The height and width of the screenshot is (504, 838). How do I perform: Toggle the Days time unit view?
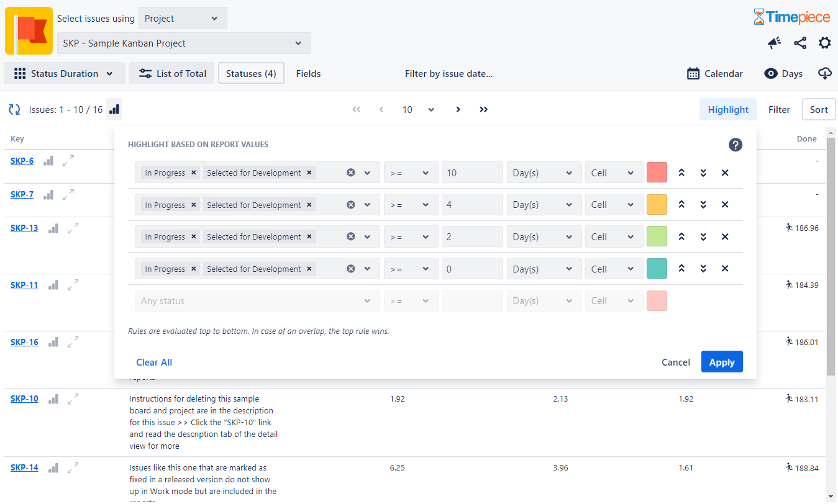[x=783, y=73]
